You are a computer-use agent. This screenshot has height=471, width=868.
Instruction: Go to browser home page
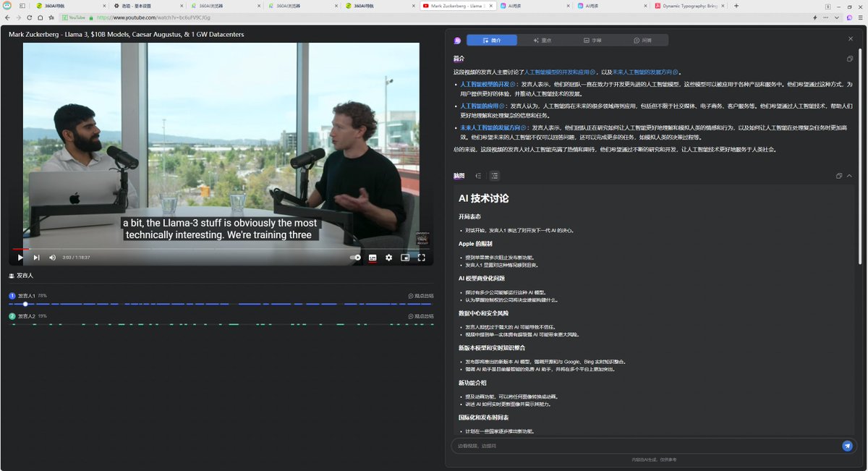pos(41,17)
